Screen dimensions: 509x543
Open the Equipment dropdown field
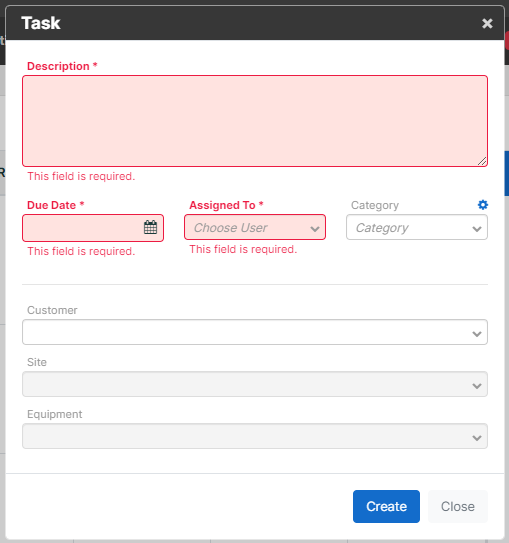pos(255,436)
